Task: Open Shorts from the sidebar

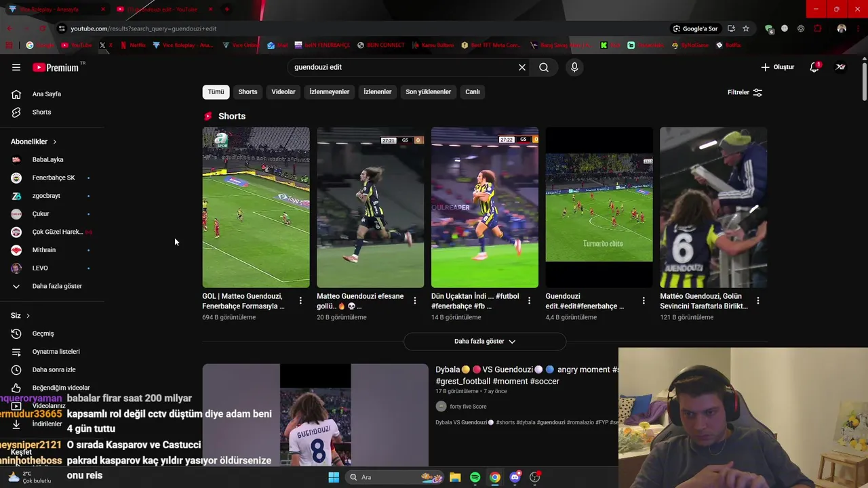Action: coord(41,112)
